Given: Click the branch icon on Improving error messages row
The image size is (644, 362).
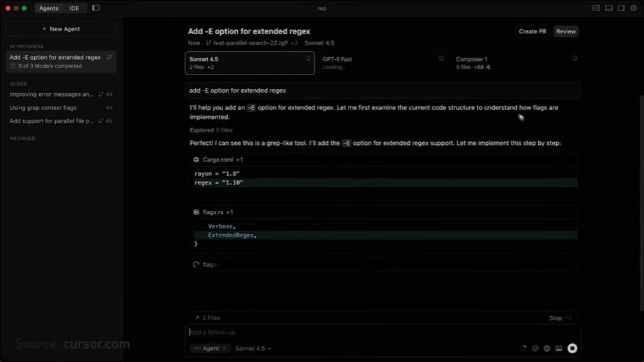Looking at the screenshot, I should point(100,95).
